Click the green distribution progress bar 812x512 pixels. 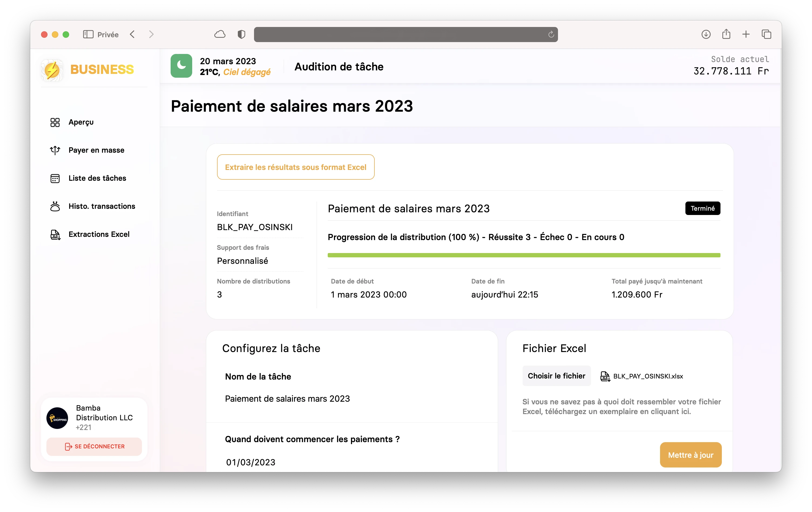pos(524,255)
